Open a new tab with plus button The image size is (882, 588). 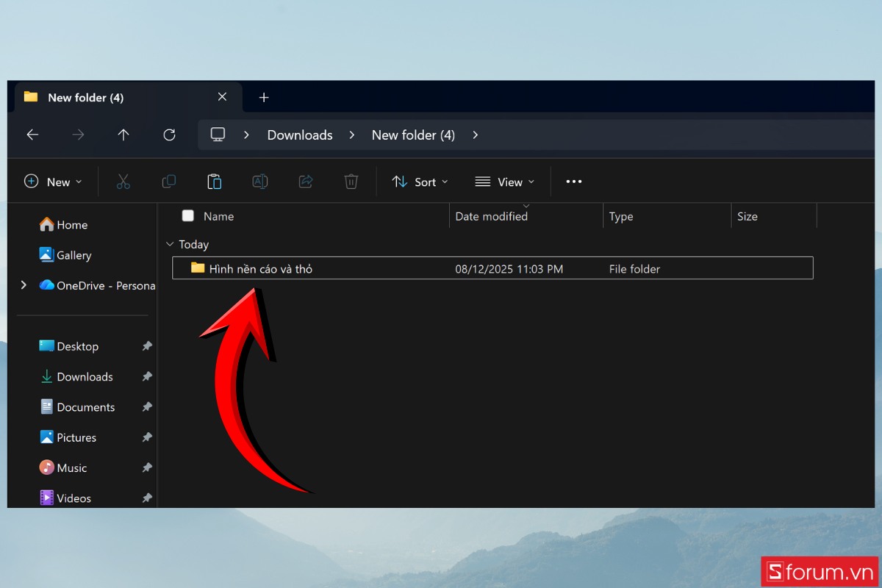[x=264, y=97]
